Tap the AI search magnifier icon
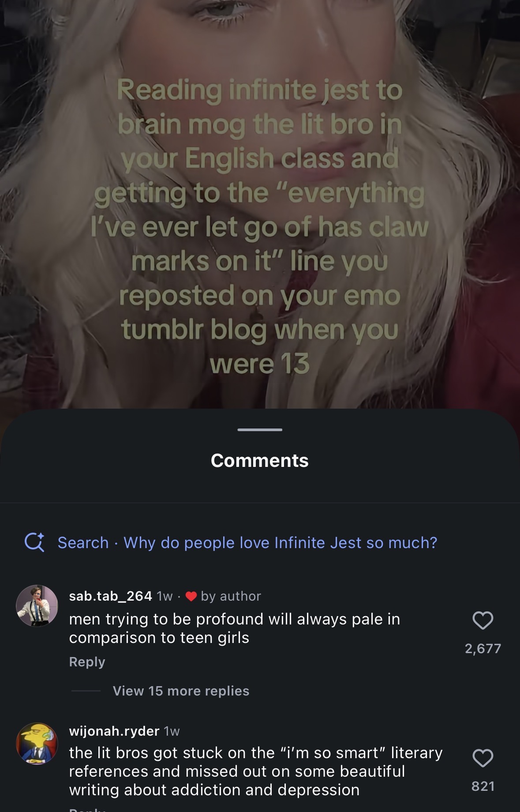Image resolution: width=520 pixels, height=812 pixels. click(x=34, y=542)
